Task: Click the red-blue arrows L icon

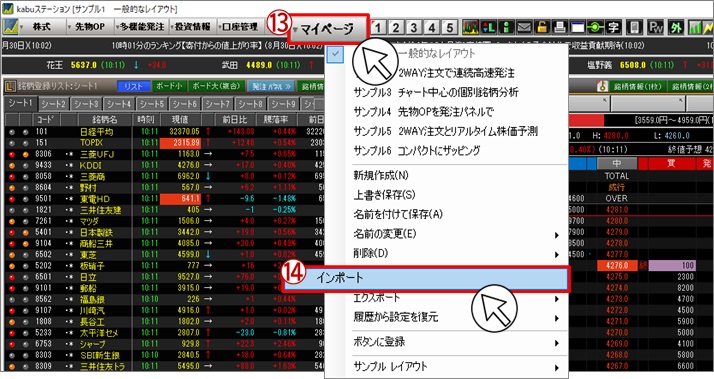Action: coord(489,27)
